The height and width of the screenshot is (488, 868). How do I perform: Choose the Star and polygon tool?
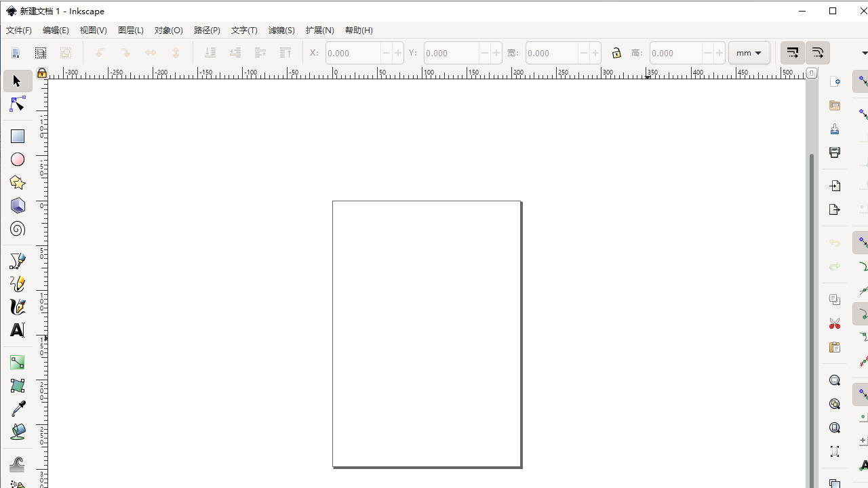click(x=18, y=182)
